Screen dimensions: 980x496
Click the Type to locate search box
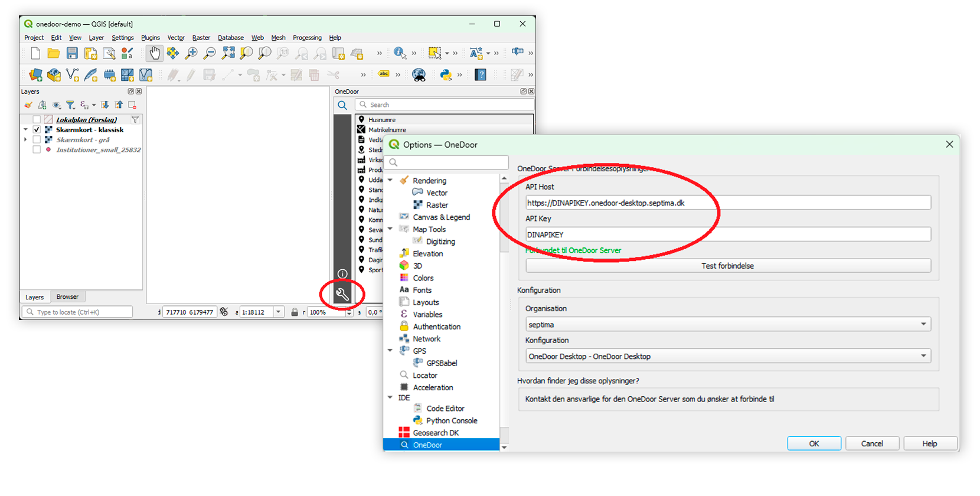77,312
